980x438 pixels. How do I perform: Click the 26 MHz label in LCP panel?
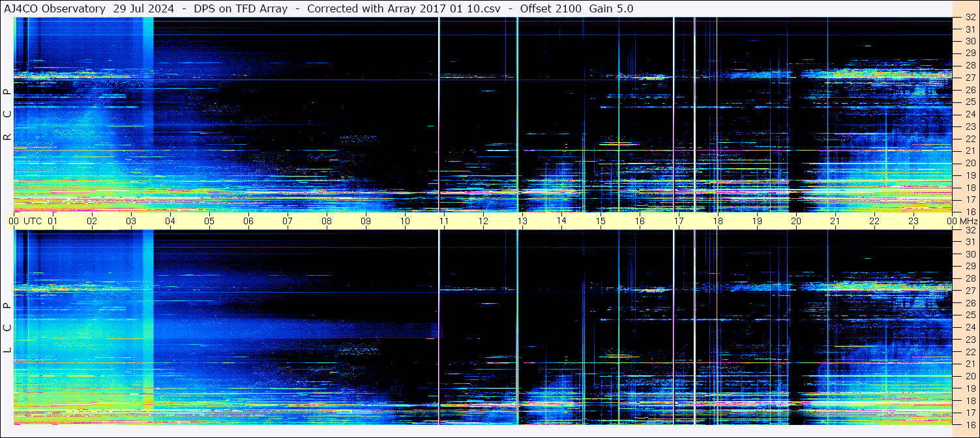[970, 303]
